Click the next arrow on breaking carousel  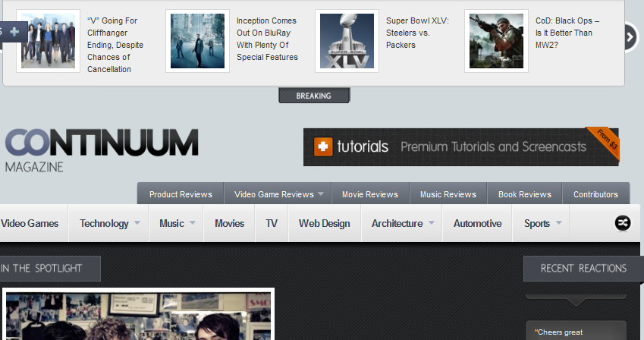coord(631,37)
